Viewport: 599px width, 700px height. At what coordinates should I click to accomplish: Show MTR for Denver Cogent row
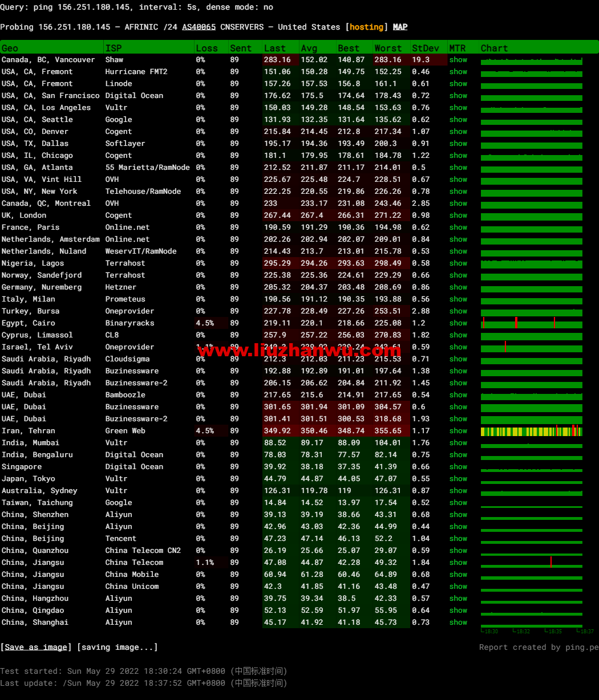point(458,132)
